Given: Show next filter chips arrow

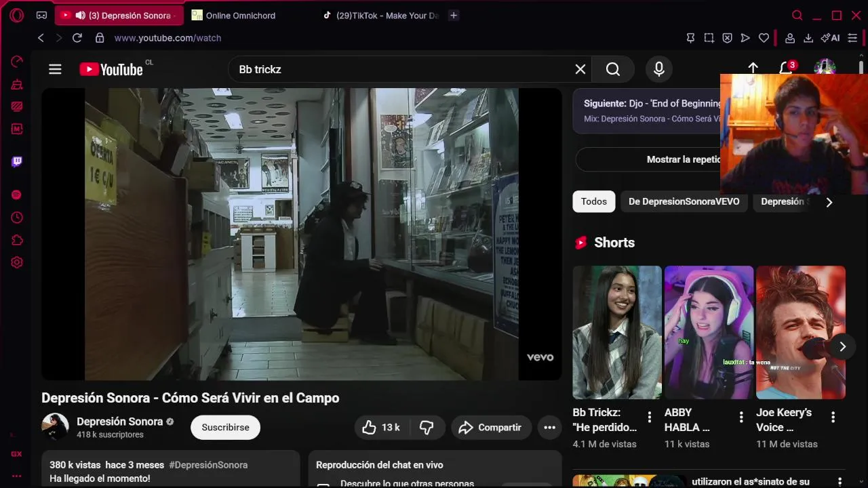Looking at the screenshot, I should pos(829,202).
